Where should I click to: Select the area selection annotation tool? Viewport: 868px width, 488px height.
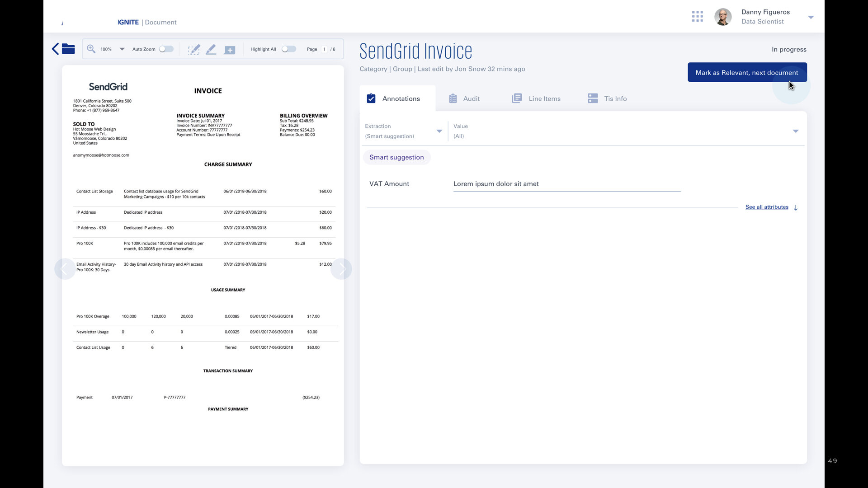coord(194,50)
